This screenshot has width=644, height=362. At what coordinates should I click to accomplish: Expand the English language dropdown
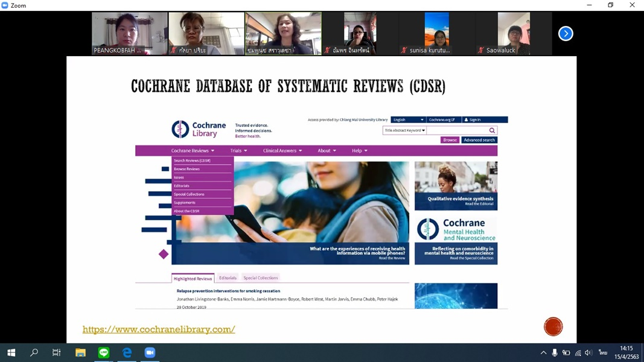[x=407, y=120]
